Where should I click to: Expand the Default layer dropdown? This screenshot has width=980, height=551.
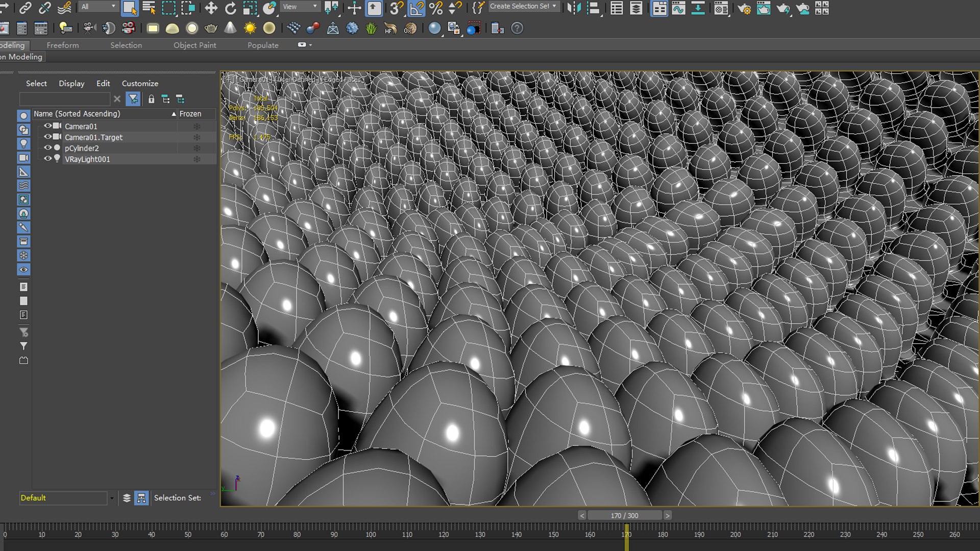point(112,498)
